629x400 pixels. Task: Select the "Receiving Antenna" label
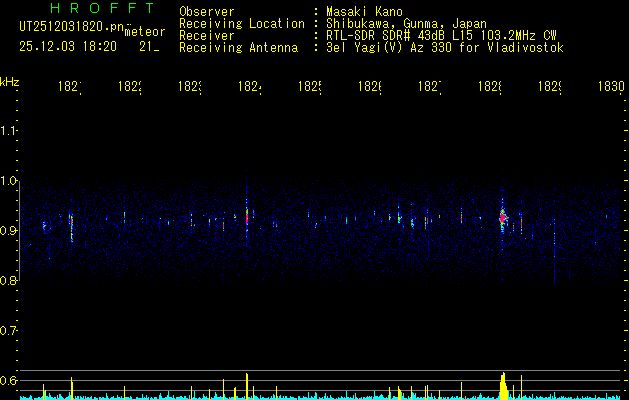coord(238,48)
